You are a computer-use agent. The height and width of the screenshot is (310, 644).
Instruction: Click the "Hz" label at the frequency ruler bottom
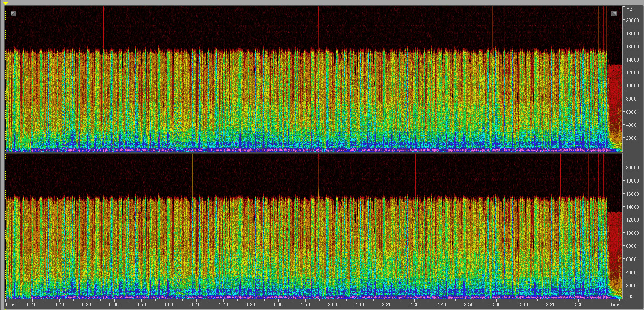(x=629, y=296)
